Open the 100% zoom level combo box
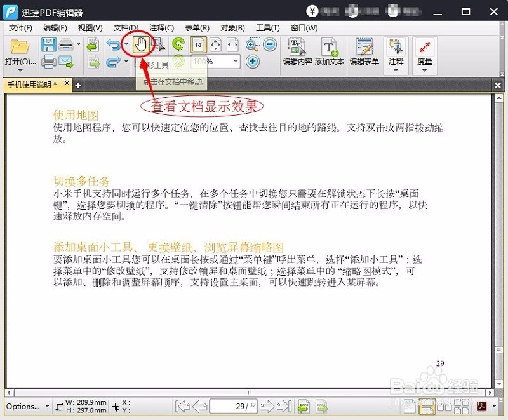Screen dimensions: 508x420 click(x=216, y=62)
